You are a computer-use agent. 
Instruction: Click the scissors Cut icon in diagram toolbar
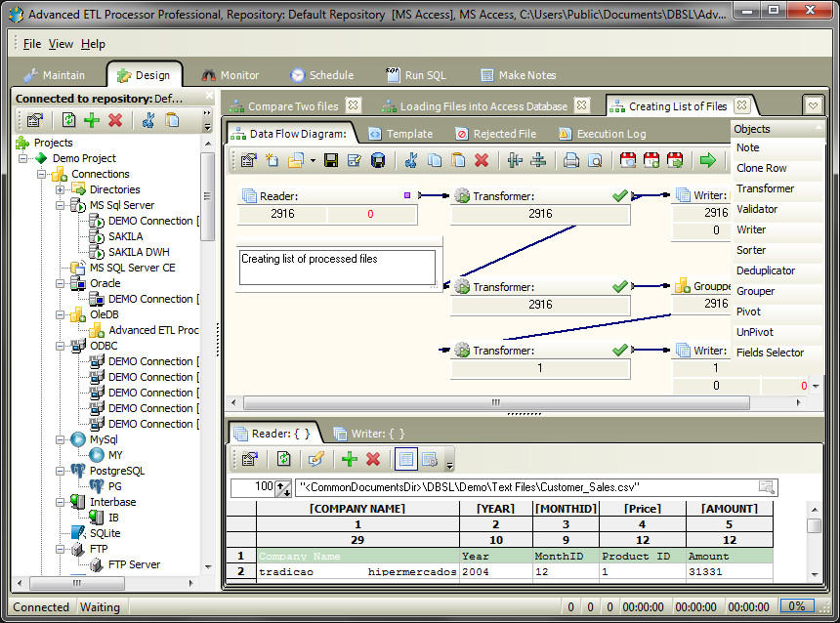(411, 160)
